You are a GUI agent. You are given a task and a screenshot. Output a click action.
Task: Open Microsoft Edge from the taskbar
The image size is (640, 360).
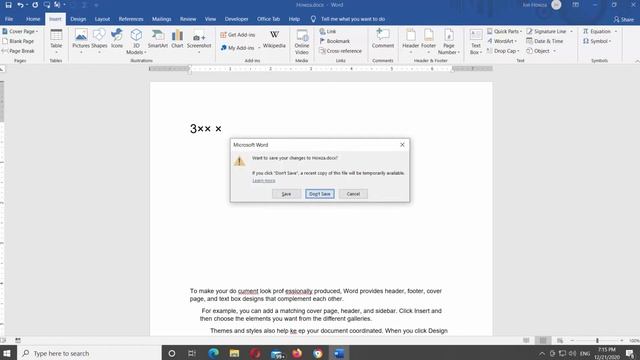pyautogui.click(x=213, y=353)
